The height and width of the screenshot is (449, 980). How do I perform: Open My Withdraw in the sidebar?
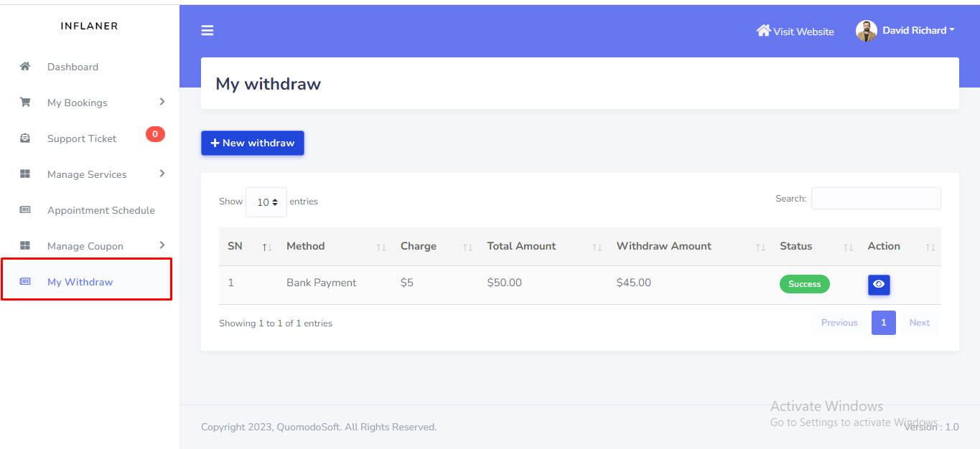[80, 282]
